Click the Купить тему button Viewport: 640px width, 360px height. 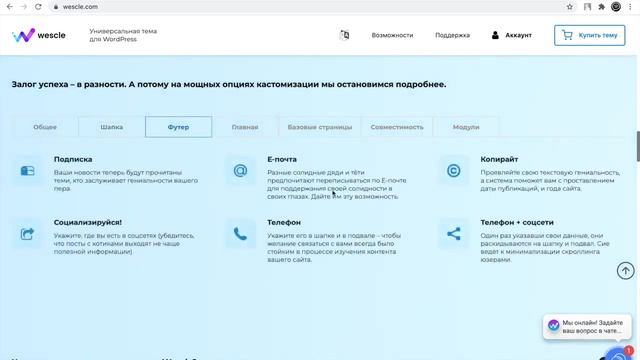point(589,35)
